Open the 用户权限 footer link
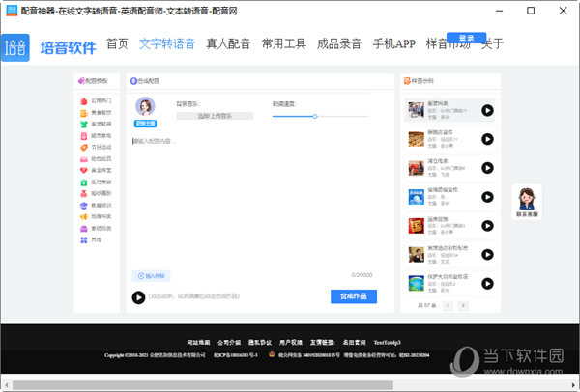580x392 pixels. 290,343
